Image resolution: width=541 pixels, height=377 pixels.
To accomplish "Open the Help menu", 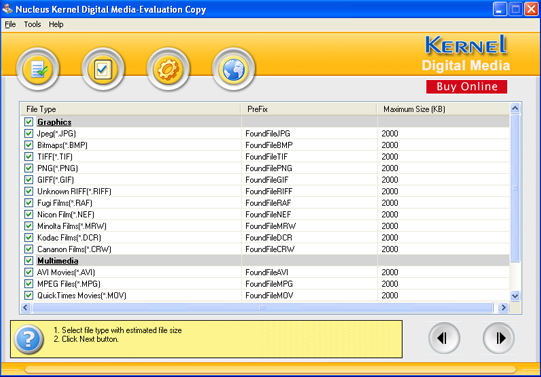I will 56,24.
